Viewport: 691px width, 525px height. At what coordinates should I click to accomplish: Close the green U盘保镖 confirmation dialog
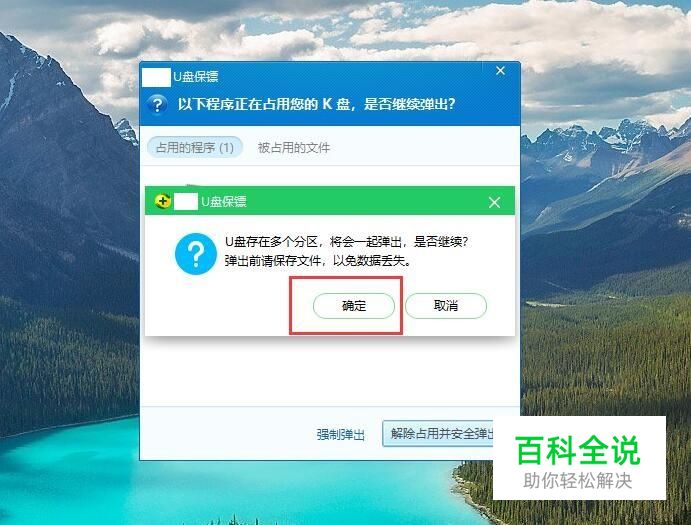494,202
